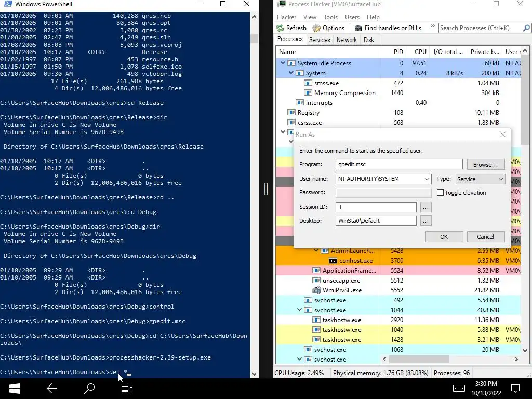Click Find handles or DLLs binoculars icon
This screenshot has width=532, height=399.
(x=358, y=28)
